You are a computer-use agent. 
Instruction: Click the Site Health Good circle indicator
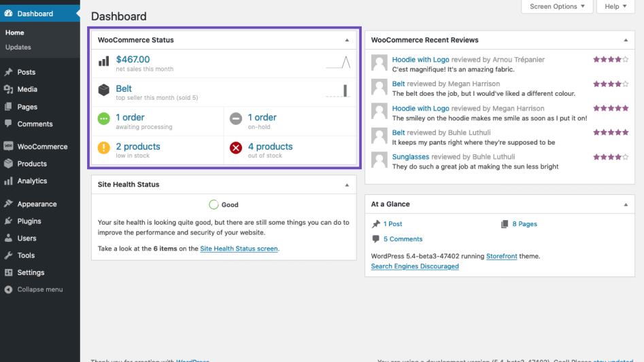(x=214, y=204)
